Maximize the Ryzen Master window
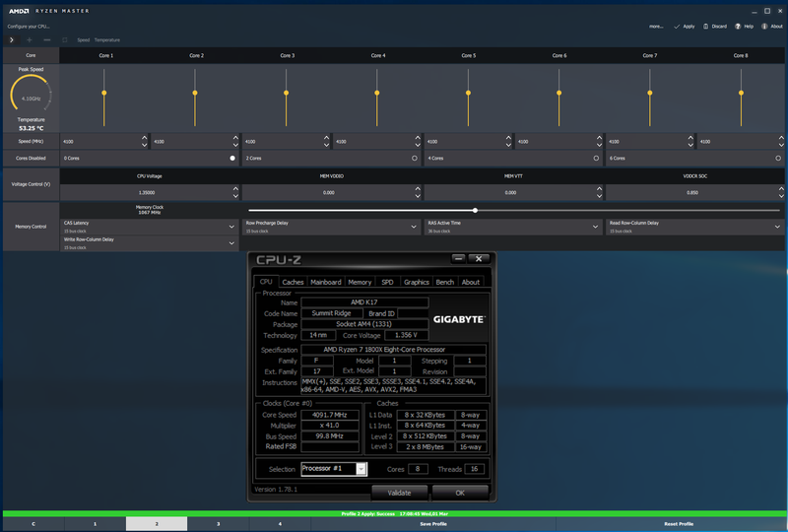Image resolution: width=788 pixels, height=532 pixels. [x=767, y=11]
